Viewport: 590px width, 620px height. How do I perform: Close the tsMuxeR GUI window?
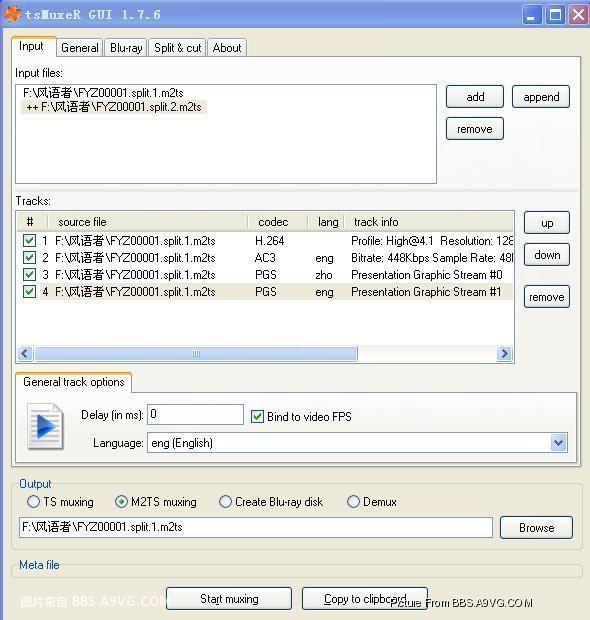(578, 15)
